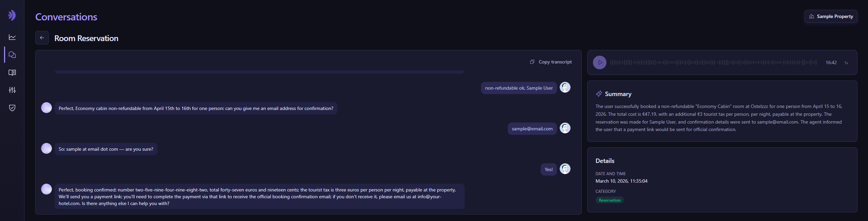
Task: Click the Conversations page heading
Action: (x=66, y=17)
